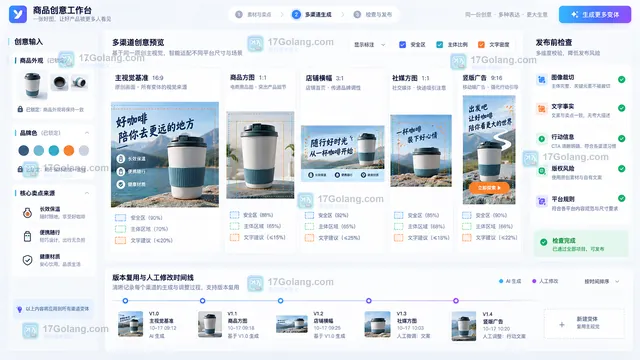The width and height of the screenshot is (640, 360).
Task: Click the 版权风险 check icon
Action: click(x=542, y=171)
